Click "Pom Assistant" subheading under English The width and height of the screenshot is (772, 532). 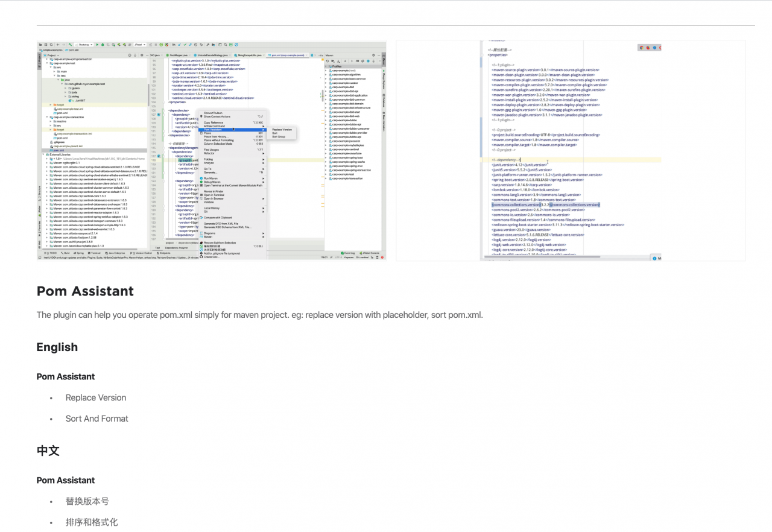click(x=66, y=376)
